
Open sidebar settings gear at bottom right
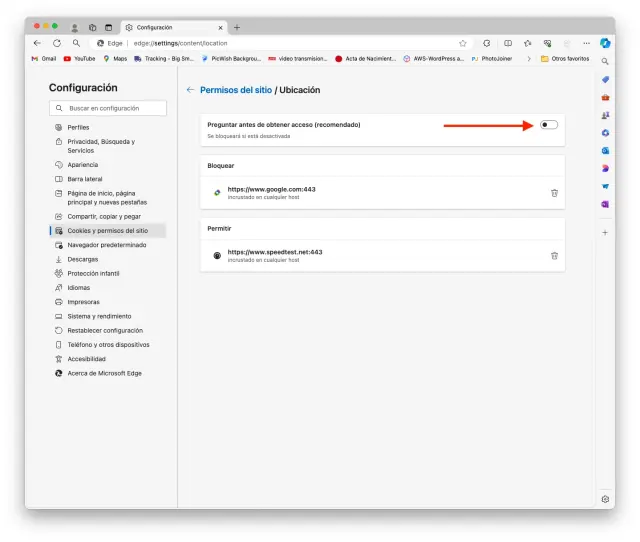coord(605,498)
